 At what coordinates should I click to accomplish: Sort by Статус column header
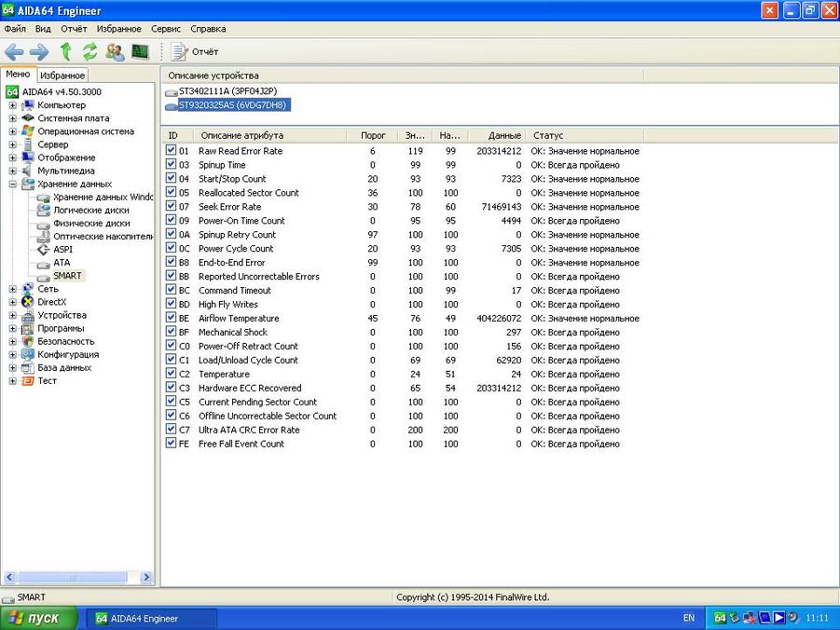click(x=585, y=135)
